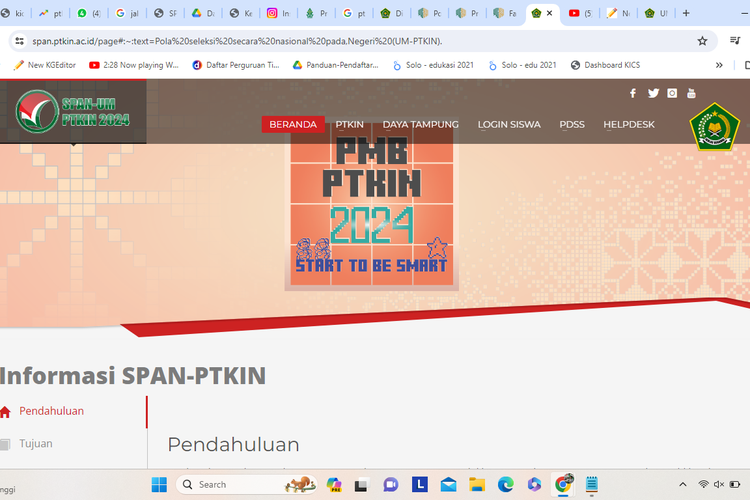Bookmark this page with the star icon

pyautogui.click(x=702, y=41)
